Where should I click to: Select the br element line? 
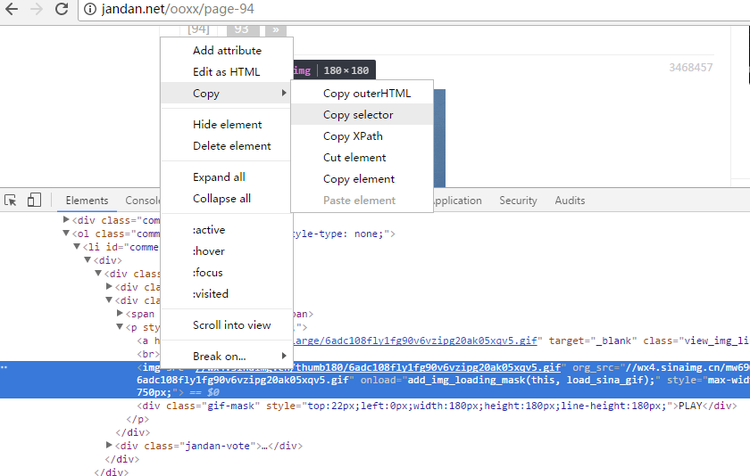[148, 354]
